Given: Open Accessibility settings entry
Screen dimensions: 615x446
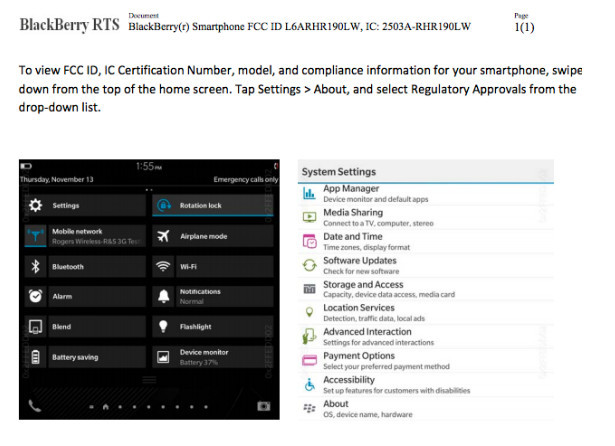Looking at the screenshot, I should [x=426, y=385].
